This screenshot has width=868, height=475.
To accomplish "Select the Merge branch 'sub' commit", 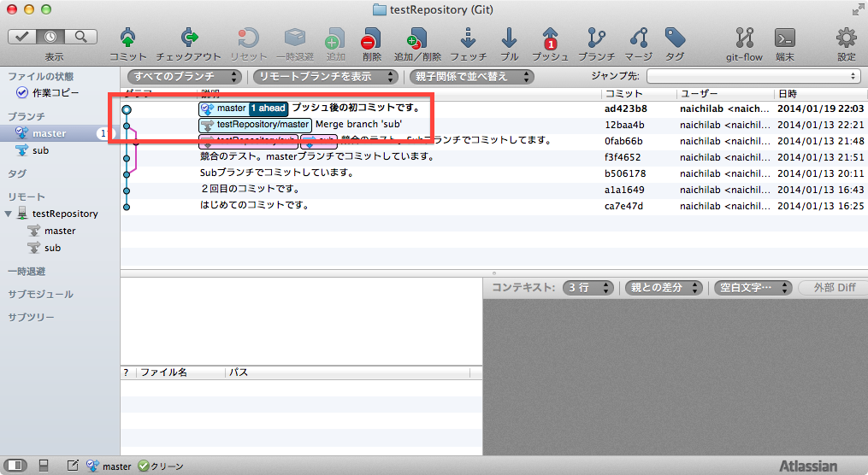I will pyautogui.click(x=358, y=125).
